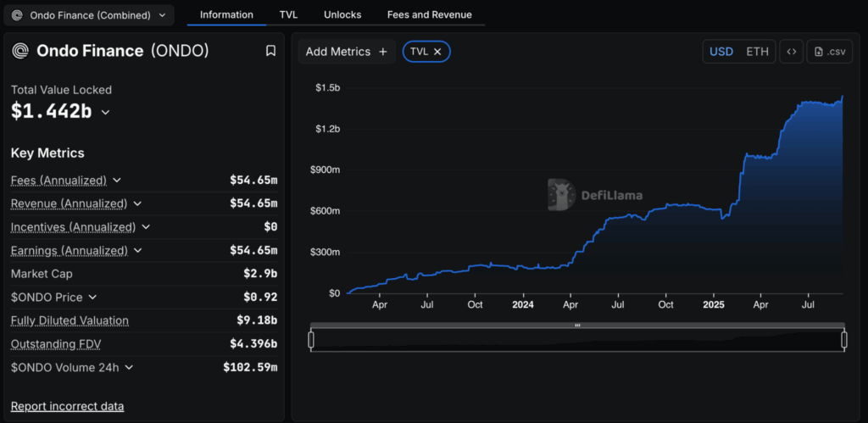Click the plus icon in Add Metrics
The height and width of the screenshot is (423, 868).
(x=383, y=52)
